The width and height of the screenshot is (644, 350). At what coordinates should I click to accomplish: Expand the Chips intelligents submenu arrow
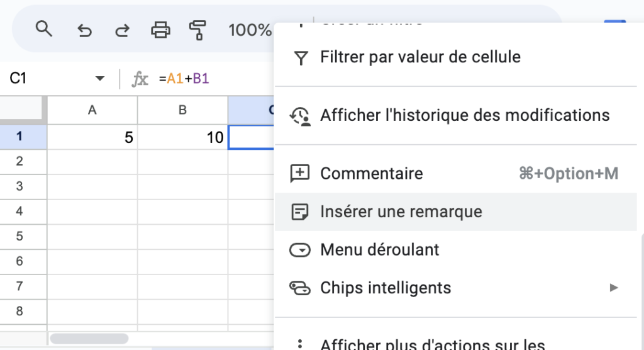[614, 288]
